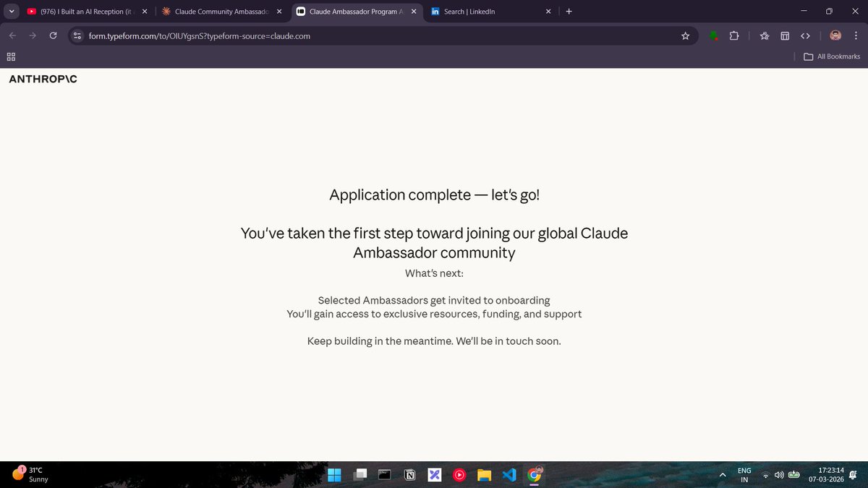Open the Chrome profile avatar

coord(835,35)
